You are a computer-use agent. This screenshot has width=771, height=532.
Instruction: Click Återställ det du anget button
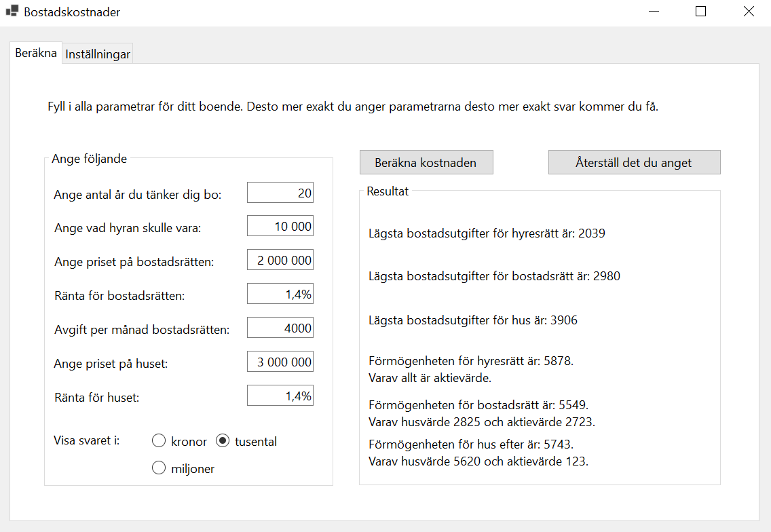634,162
